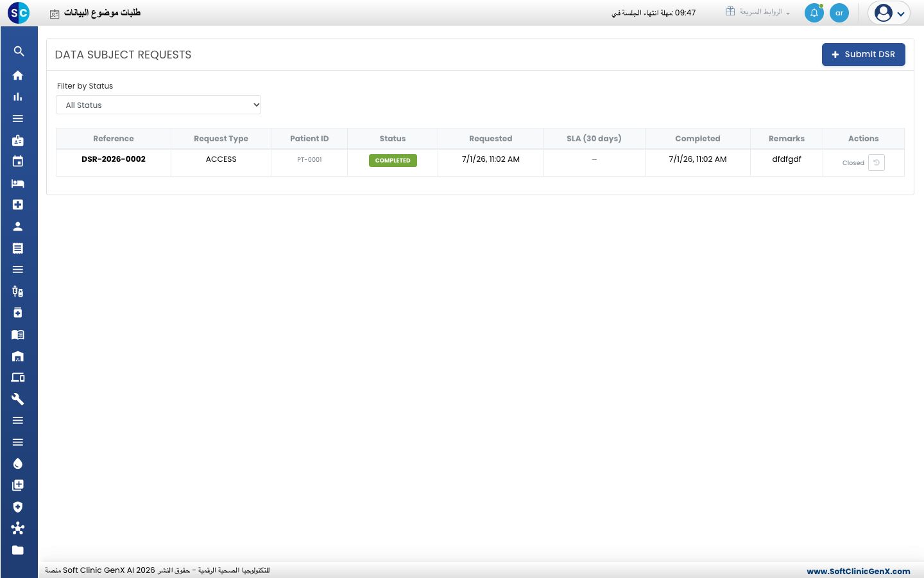Open the medical cross box sidebar icon
The width and height of the screenshot is (924, 578).
click(x=18, y=205)
